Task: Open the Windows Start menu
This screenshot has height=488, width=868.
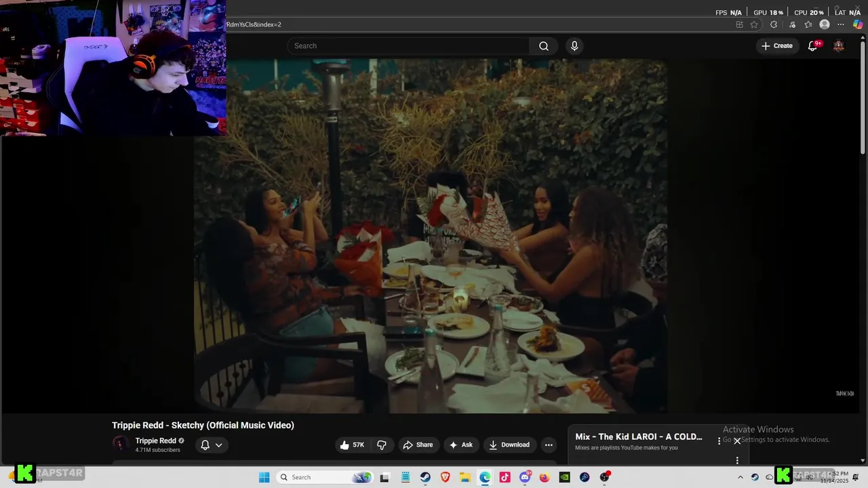Action: coord(264,477)
